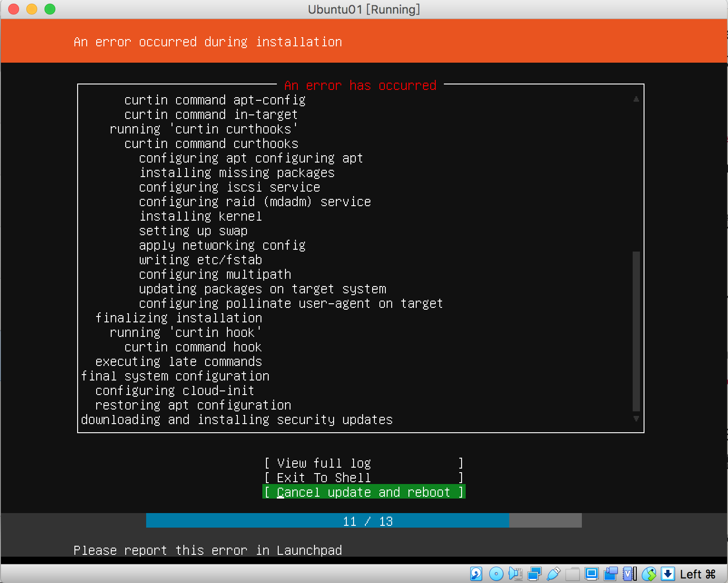Click the line running 'curtin curthooks'

point(204,129)
